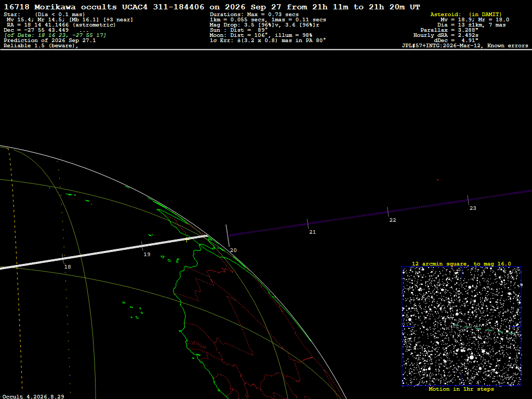This screenshot has height=399, width=532.
Task: Click the small red dot marker
Action: point(437,180)
